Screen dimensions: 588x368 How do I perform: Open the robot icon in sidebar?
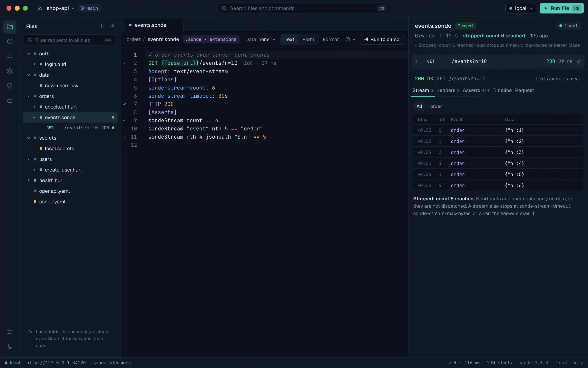click(x=10, y=100)
